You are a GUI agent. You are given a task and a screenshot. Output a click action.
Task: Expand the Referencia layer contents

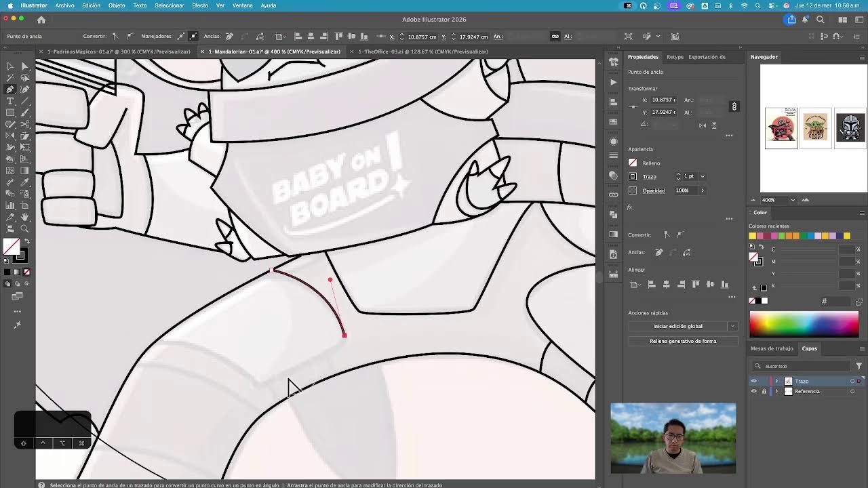tap(776, 391)
